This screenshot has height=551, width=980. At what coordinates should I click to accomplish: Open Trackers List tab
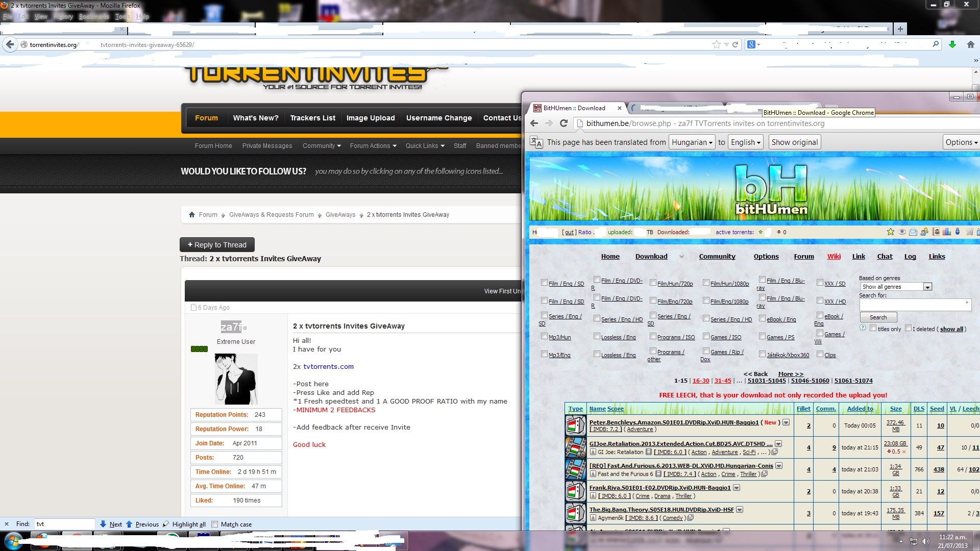(x=313, y=118)
